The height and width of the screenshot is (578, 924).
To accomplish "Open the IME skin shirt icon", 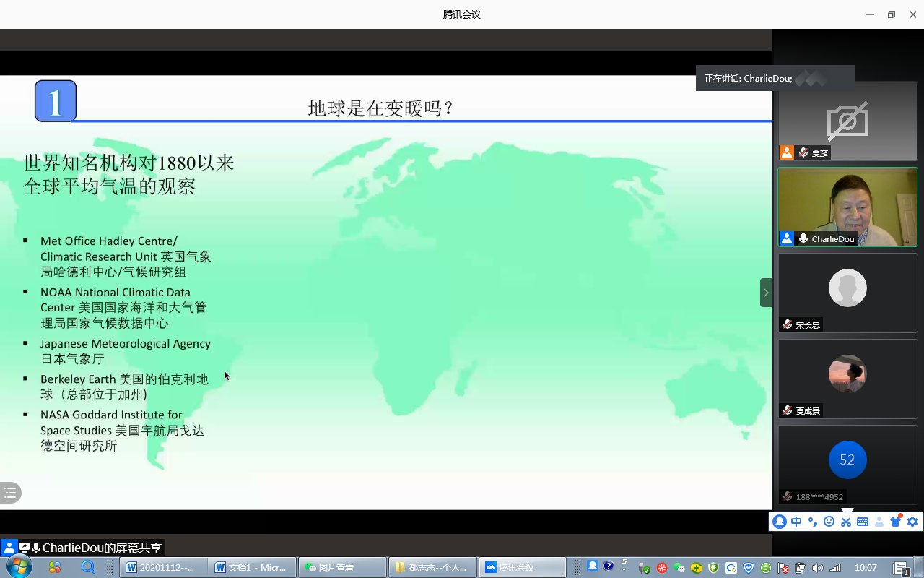I will click(896, 522).
